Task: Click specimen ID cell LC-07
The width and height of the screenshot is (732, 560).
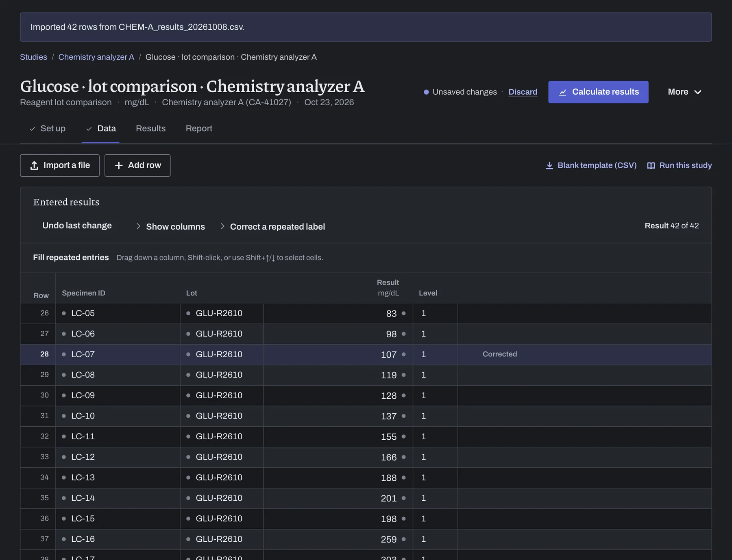Action: point(118,354)
